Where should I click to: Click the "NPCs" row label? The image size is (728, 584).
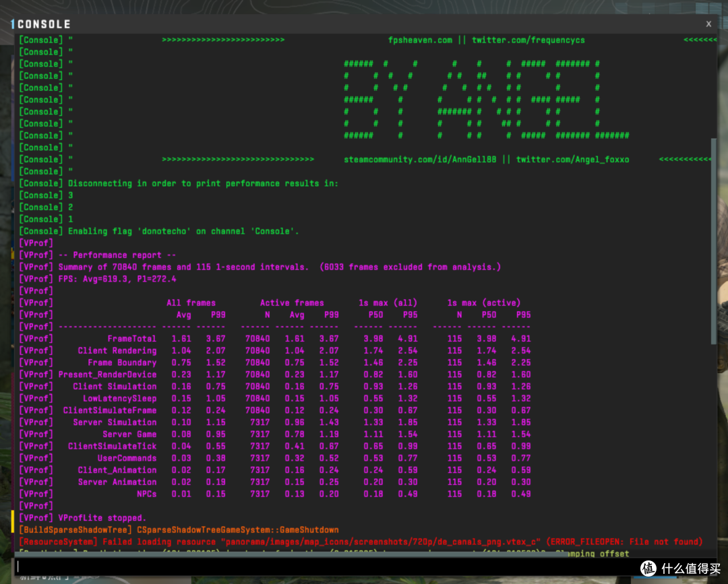point(147,494)
